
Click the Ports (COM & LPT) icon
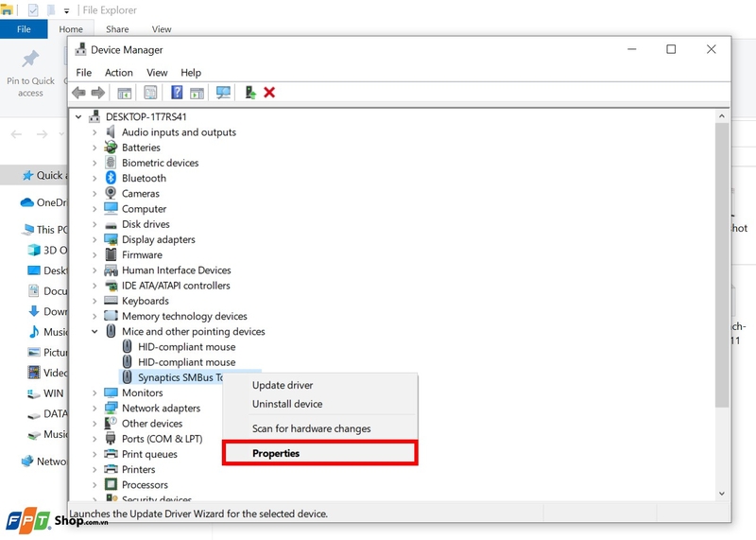coord(111,438)
